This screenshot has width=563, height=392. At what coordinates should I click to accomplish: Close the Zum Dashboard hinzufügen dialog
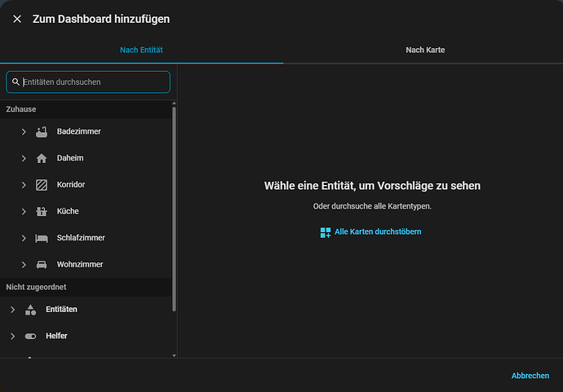click(17, 19)
